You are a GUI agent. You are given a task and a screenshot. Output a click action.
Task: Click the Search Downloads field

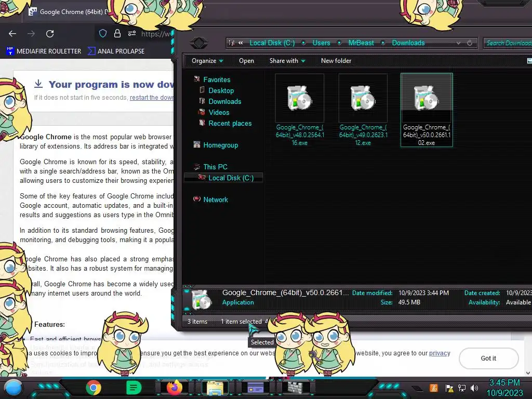508,43
